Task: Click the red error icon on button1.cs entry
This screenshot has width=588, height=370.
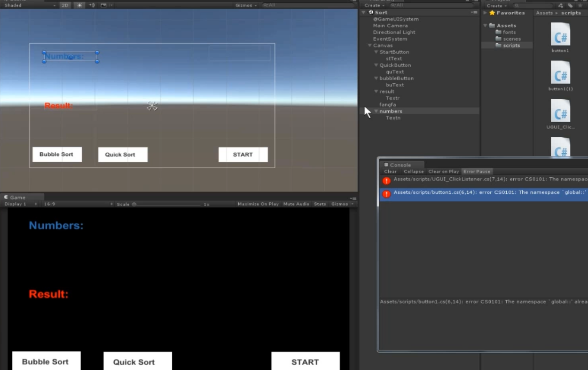Action: point(386,194)
